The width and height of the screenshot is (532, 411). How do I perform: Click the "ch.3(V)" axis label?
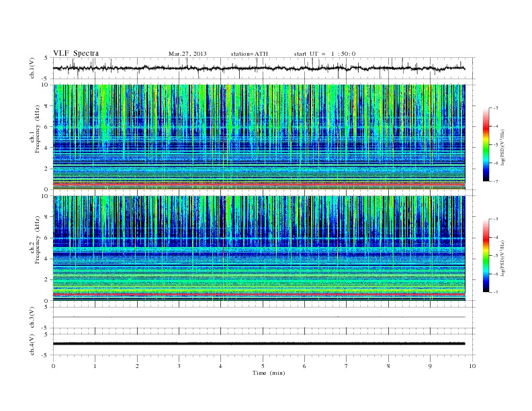pos(32,318)
